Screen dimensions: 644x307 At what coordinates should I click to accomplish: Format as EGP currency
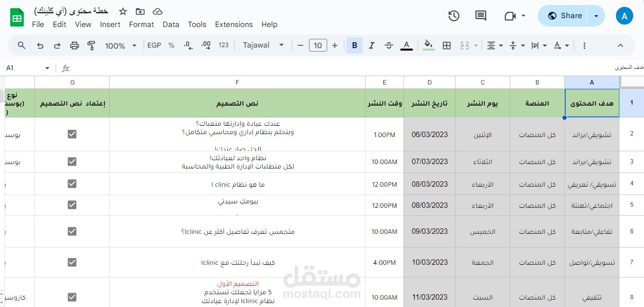tap(154, 45)
